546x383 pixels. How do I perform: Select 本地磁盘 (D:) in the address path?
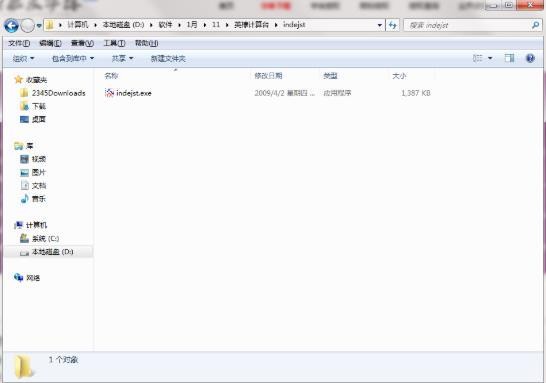pos(123,25)
